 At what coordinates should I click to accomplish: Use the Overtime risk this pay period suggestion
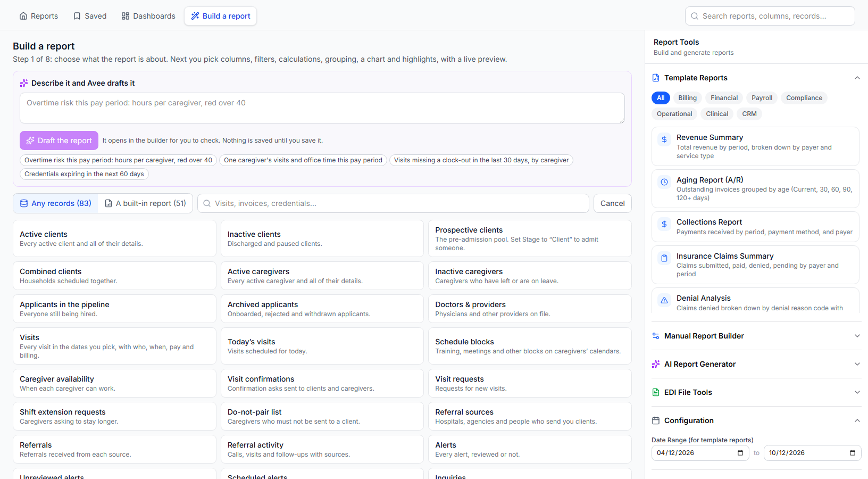coord(118,160)
